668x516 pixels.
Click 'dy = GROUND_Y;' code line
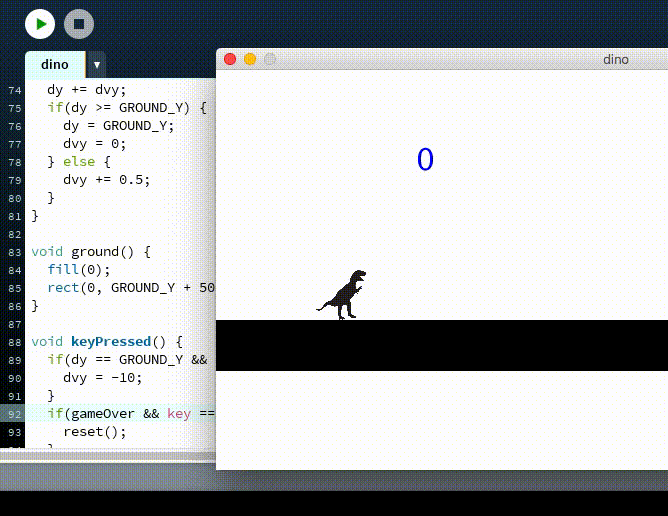(x=118, y=126)
